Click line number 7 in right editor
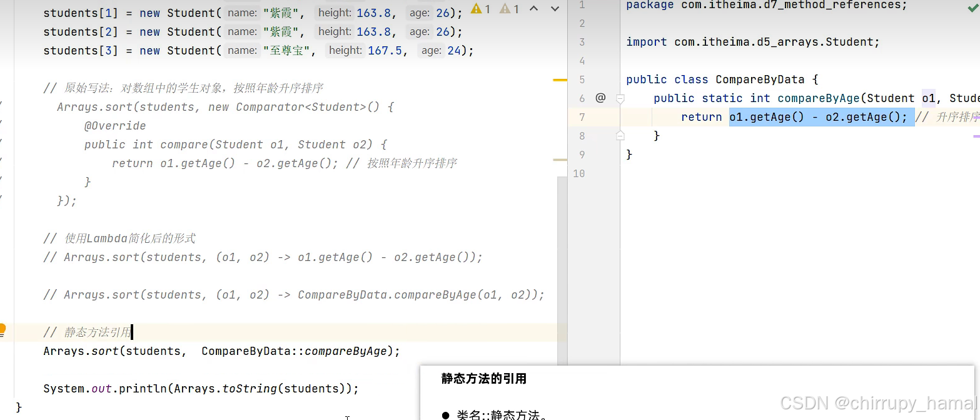The height and width of the screenshot is (420, 980). [x=582, y=117]
